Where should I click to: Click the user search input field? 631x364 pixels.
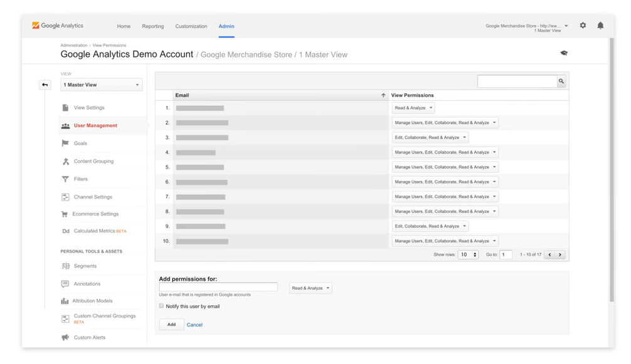(x=517, y=81)
